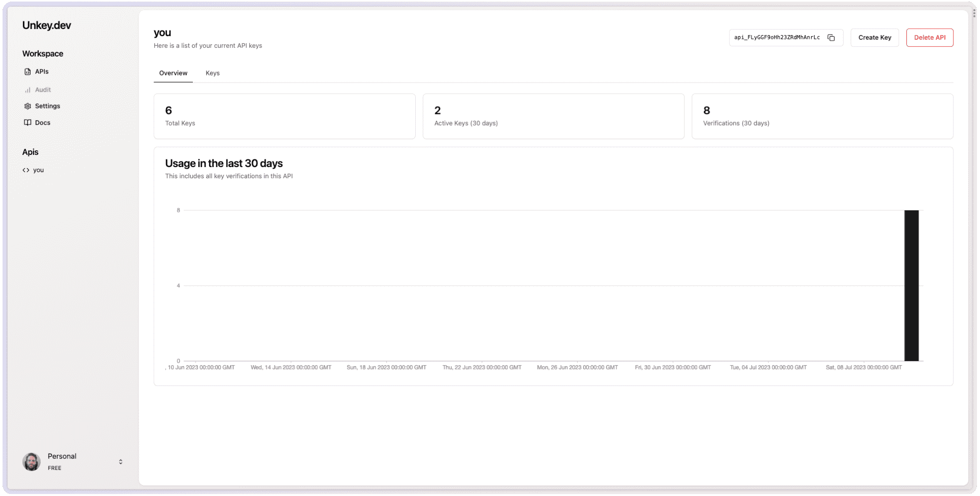Open the APIs section in the sidebar

pos(42,71)
